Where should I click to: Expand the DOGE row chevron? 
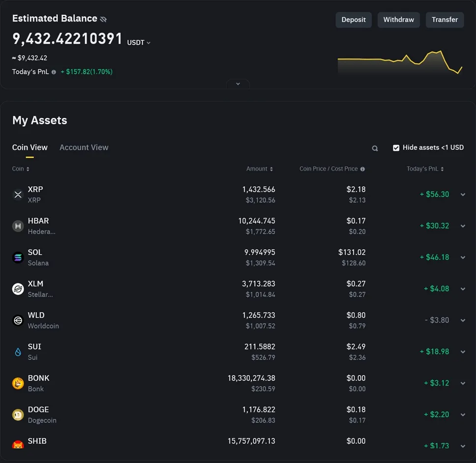coord(463,415)
